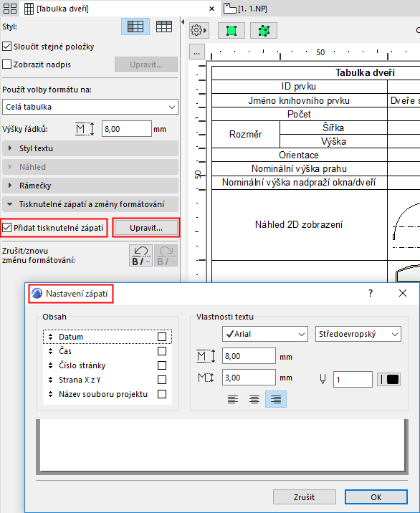
Task: Expand the Rámečky section
Action: pos(90,186)
